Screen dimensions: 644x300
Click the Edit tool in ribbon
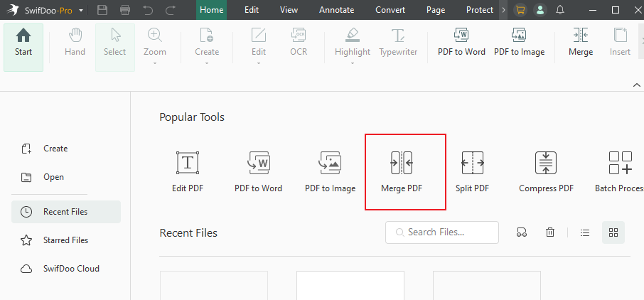click(x=259, y=43)
